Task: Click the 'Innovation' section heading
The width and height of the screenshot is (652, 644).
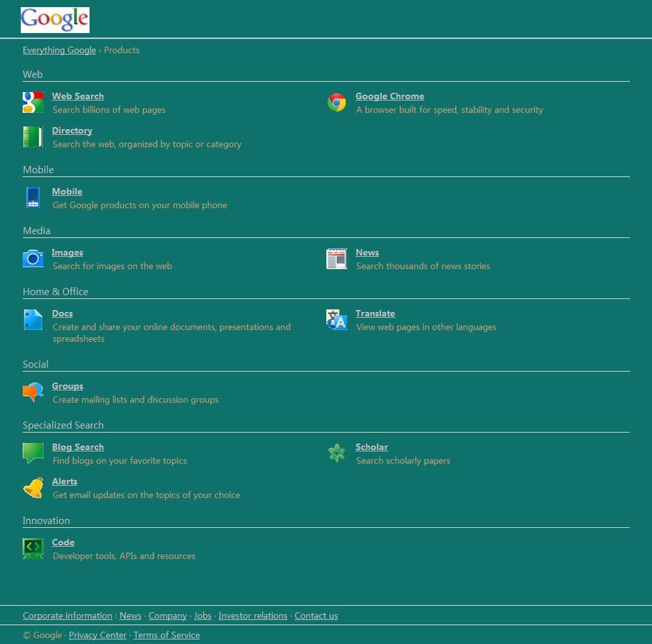Action: tap(46, 521)
